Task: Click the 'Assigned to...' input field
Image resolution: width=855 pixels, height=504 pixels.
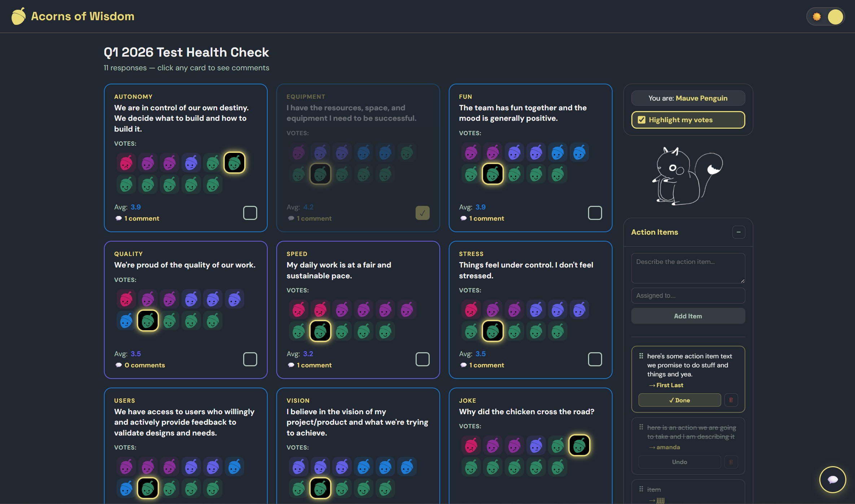Action: pyautogui.click(x=688, y=296)
